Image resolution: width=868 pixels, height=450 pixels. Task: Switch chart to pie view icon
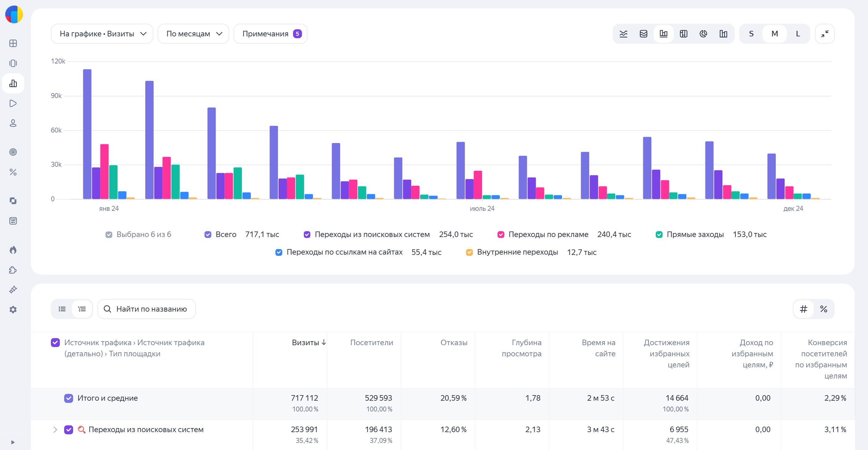click(703, 34)
